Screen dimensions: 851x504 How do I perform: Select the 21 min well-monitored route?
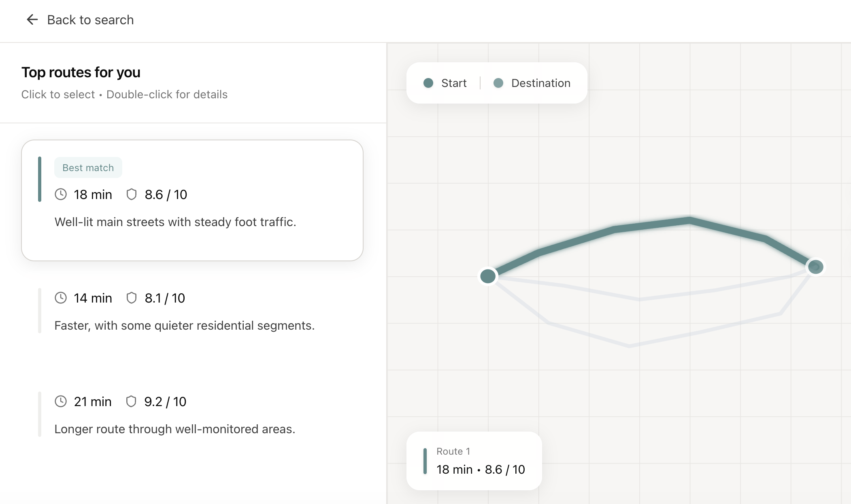coord(192,414)
